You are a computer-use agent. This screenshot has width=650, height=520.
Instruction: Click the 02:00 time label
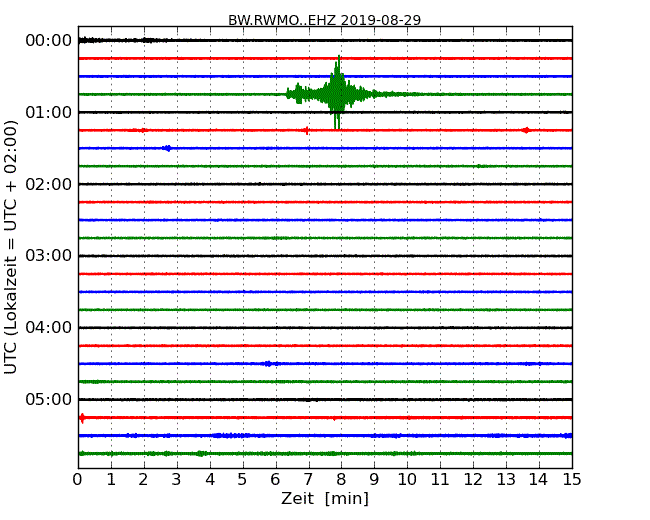49,184
